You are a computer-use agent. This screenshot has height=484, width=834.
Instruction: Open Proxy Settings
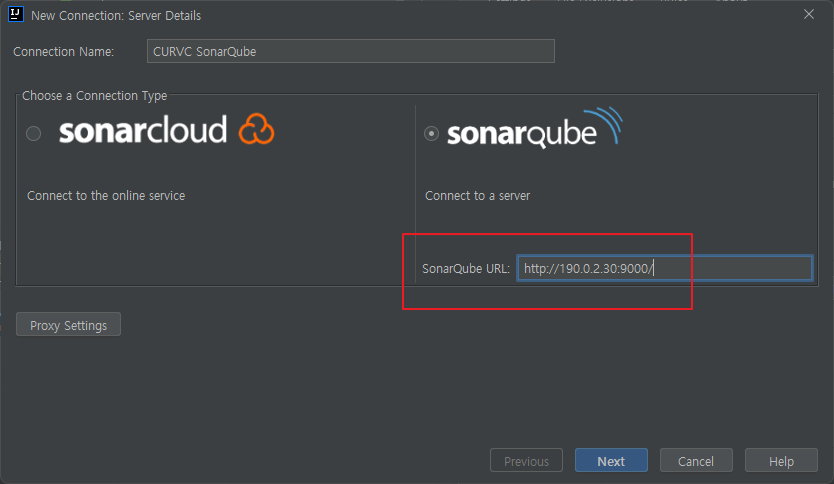[69, 325]
